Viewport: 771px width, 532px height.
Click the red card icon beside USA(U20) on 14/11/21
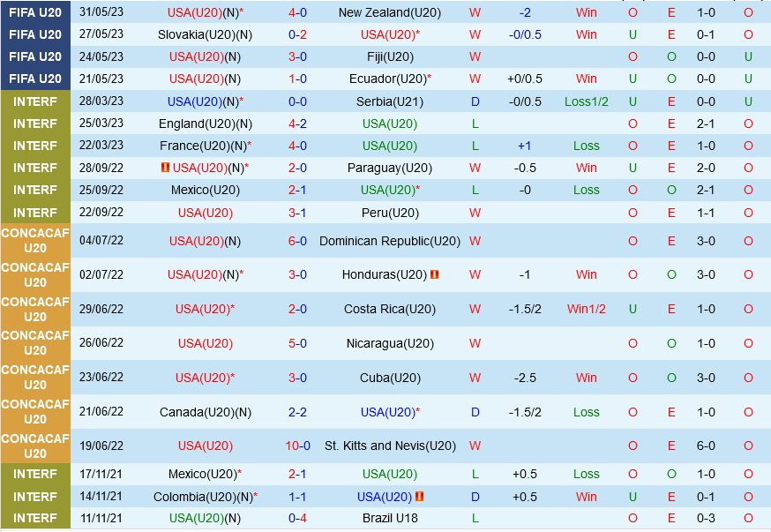[419, 497]
